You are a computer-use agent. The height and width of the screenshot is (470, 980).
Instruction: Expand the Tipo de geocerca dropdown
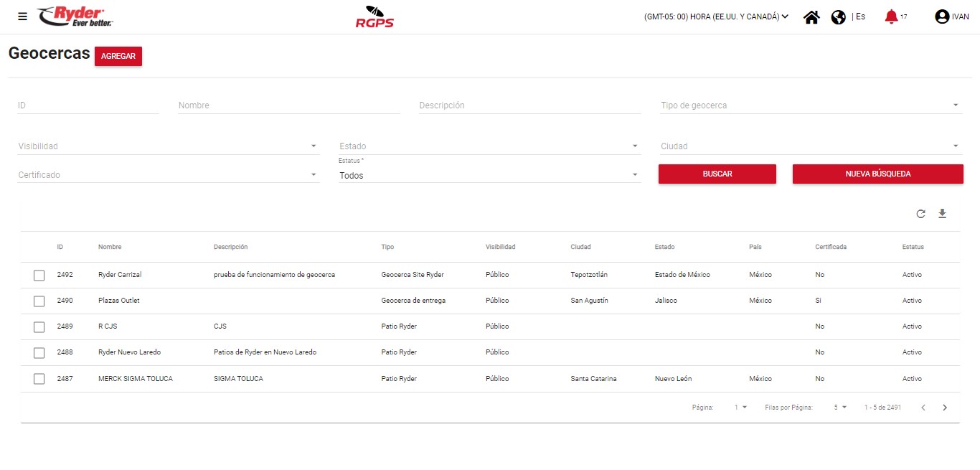coord(809,105)
